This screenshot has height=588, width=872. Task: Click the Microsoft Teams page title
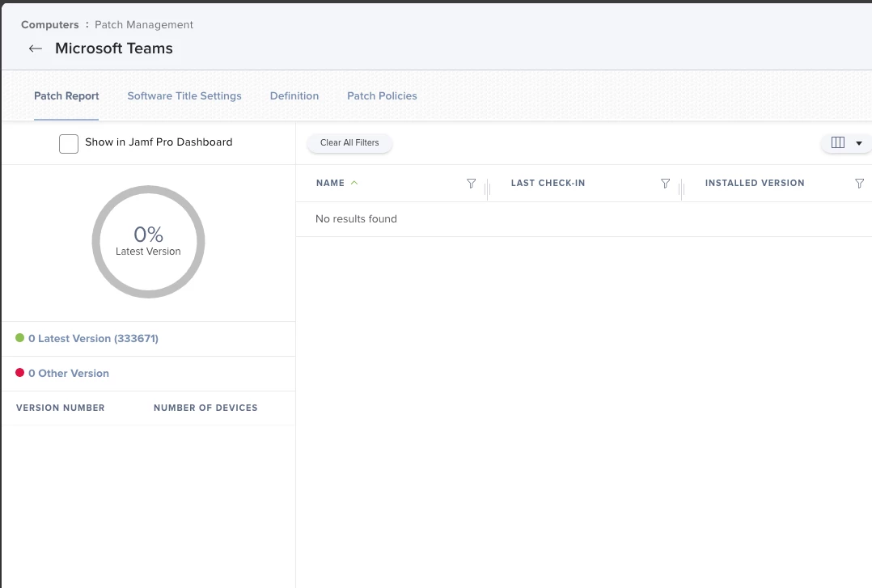pyautogui.click(x=114, y=49)
